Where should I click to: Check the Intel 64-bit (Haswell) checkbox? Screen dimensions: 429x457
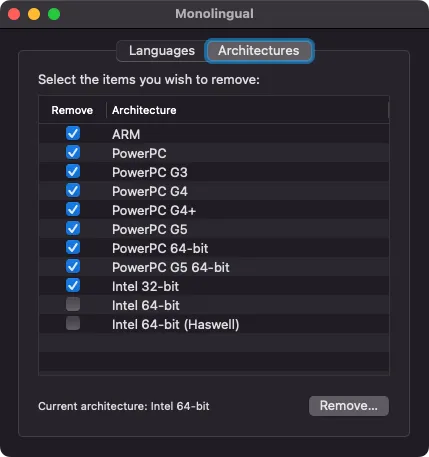point(73,323)
